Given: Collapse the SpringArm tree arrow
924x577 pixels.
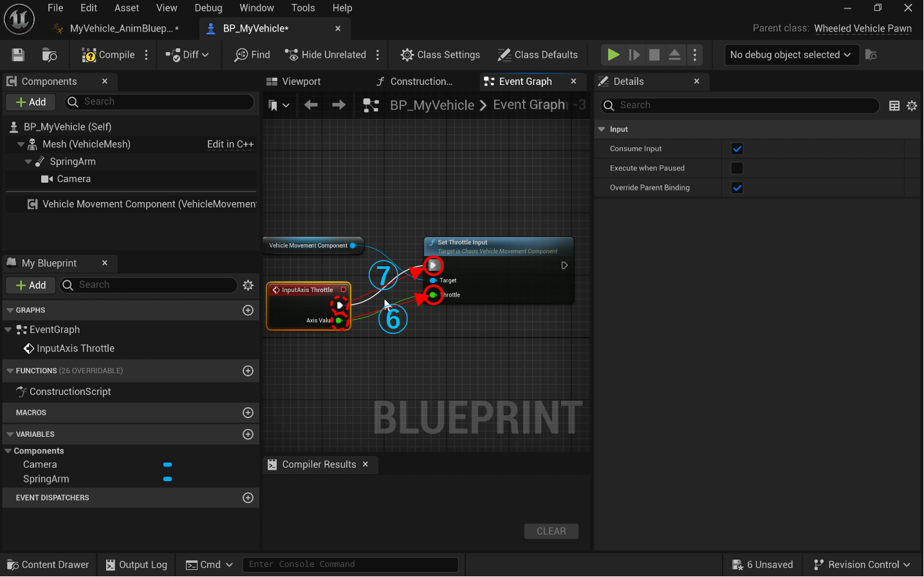Looking at the screenshot, I should tap(28, 161).
